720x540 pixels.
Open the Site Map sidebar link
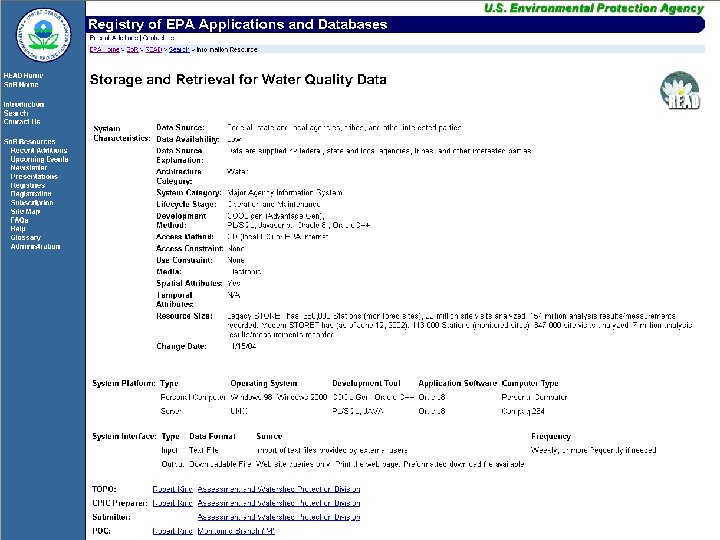point(25,211)
